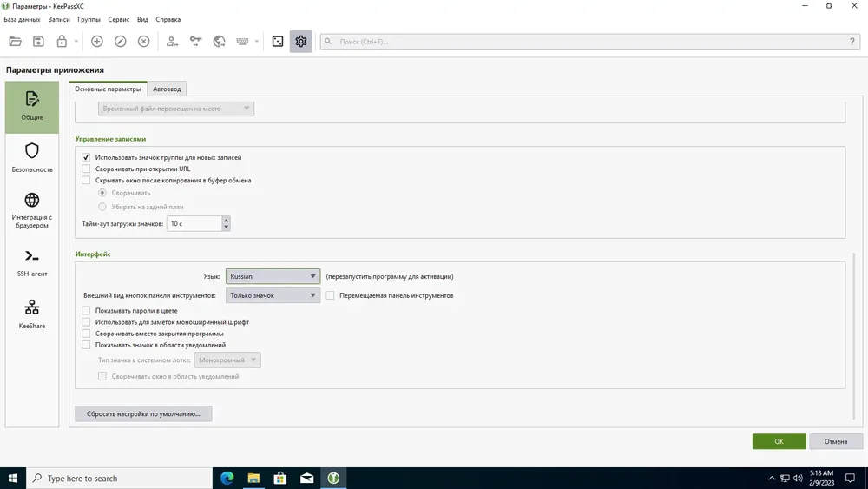Open Mail app from taskbar
This screenshot has height=489, width=868.
point(306,478)
